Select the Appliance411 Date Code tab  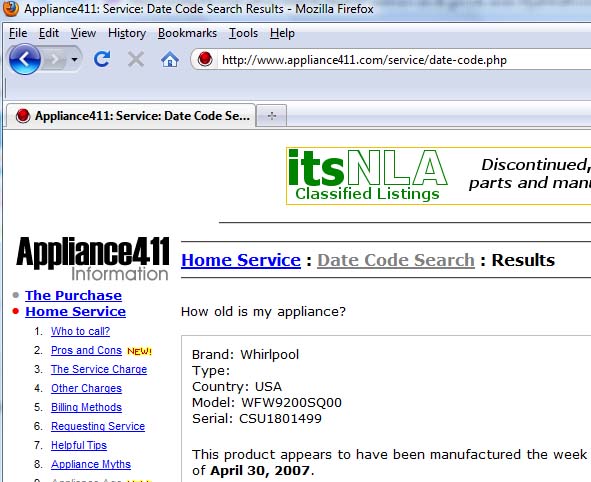pos(131,116)
